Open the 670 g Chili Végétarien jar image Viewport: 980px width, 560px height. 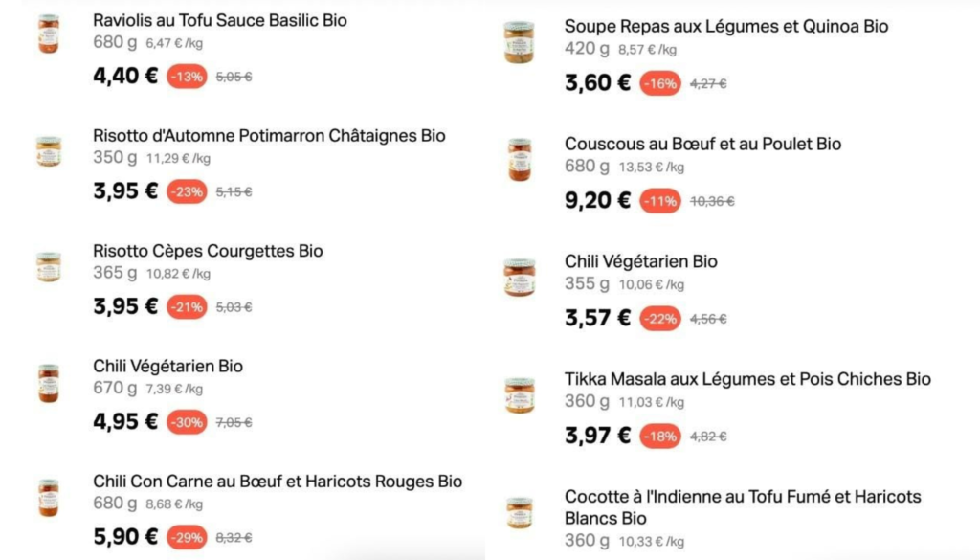(49, 383)
